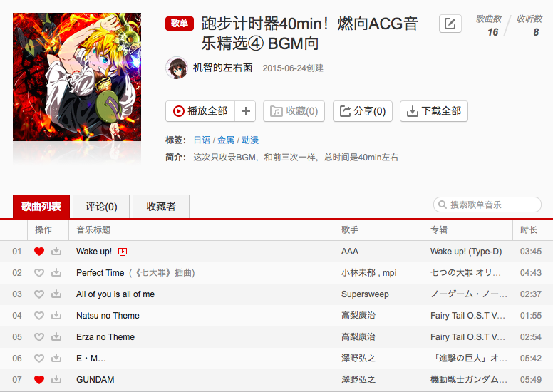Open the 金属 tag
The width and height of the screenshot is (553, 392).
(x=226, y=140)
